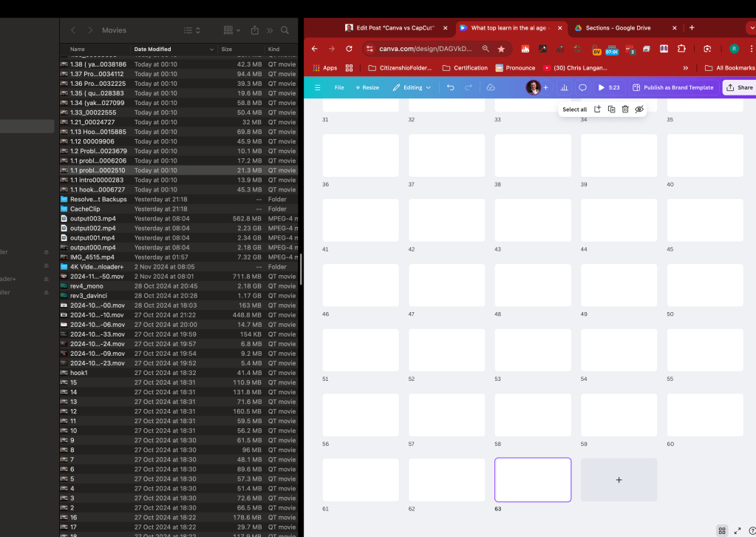
Task: Delete the selected page with trash icon
Action: [x=625, y=109]
